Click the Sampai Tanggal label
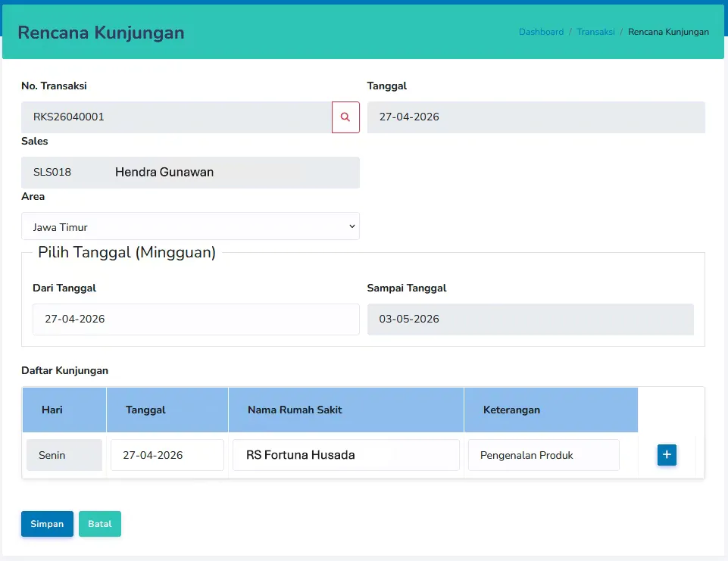 click(x=407, y=288)
